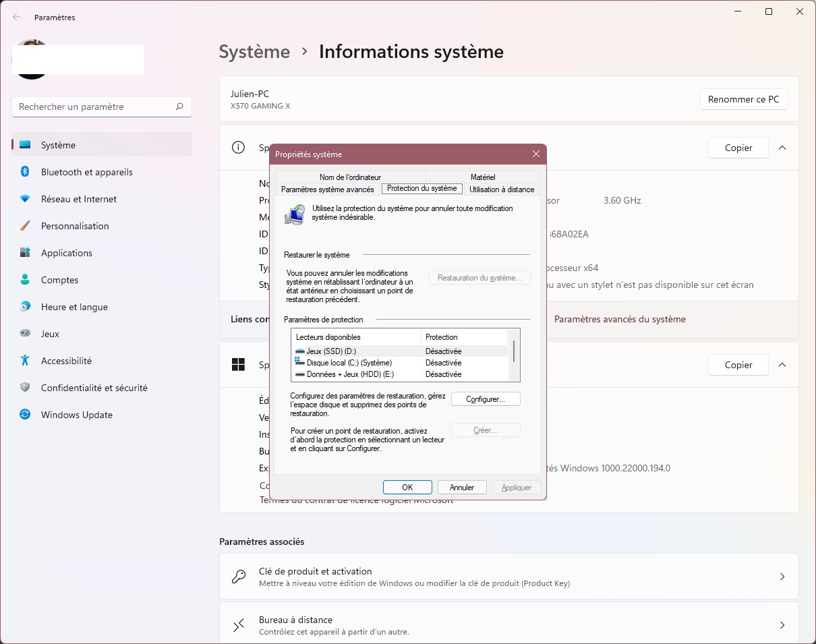Image resolution: width=816 pixels, height=644 pixels.
Task: Open Paramètres système avancés tab
Action: 328,189
